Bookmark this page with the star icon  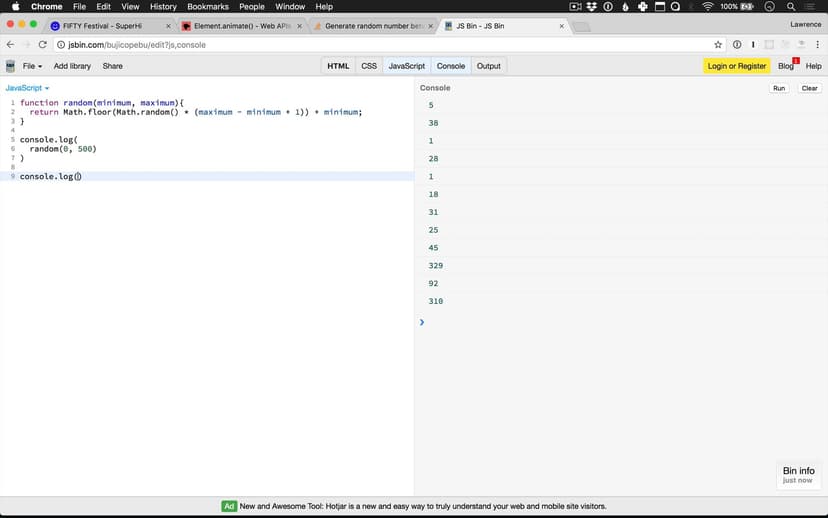(x=718, y=45)
